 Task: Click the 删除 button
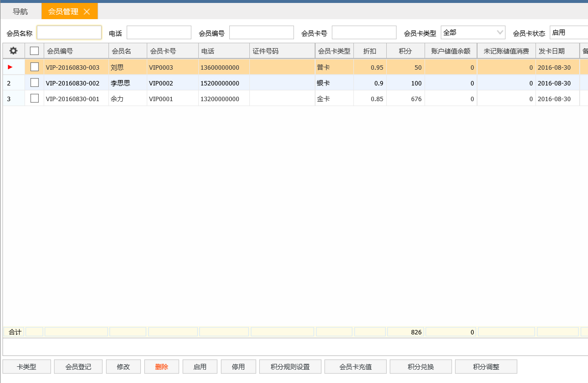161,366
